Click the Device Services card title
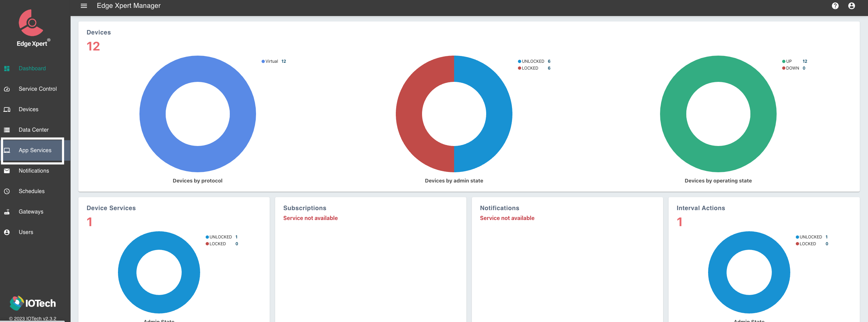Viewport: 868px width, 322px height. 111,208
